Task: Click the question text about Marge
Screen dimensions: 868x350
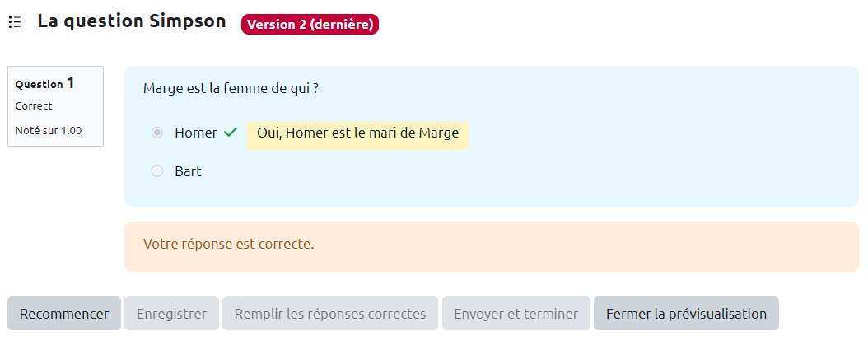Action: pos(231,88)
